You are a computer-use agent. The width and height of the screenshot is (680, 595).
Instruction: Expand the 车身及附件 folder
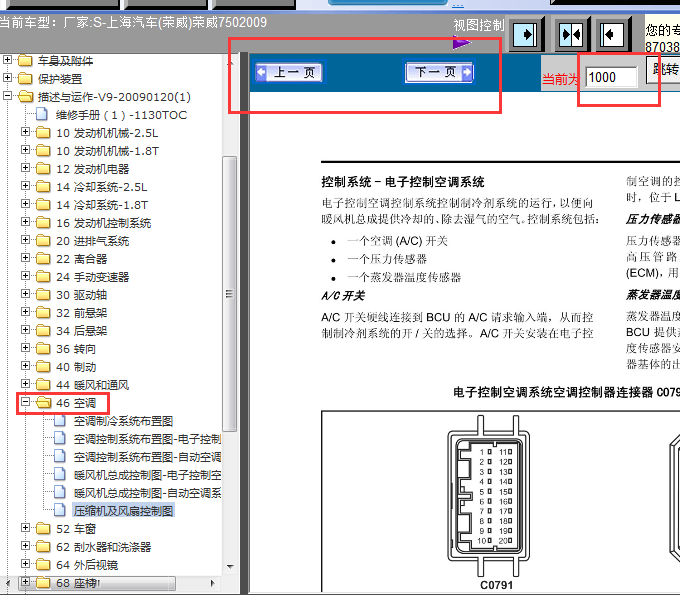click(7, 60)
